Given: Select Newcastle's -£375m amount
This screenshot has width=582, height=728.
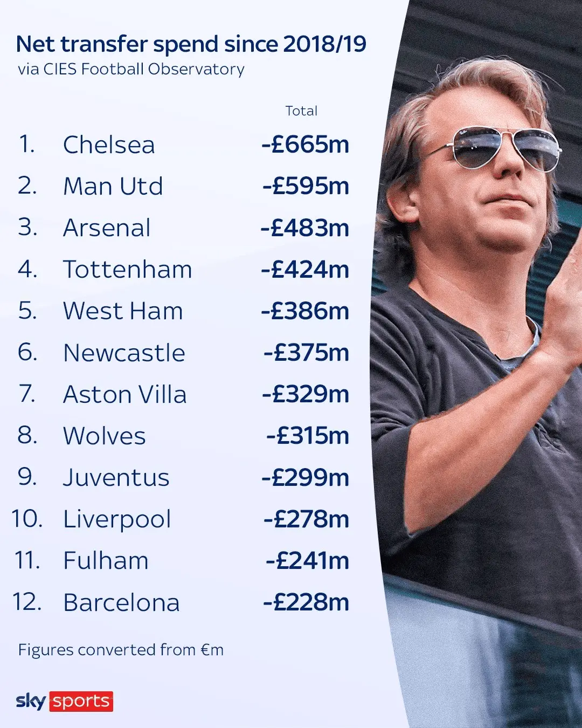Looking at the screenshot, I should (x=306, y=353).
